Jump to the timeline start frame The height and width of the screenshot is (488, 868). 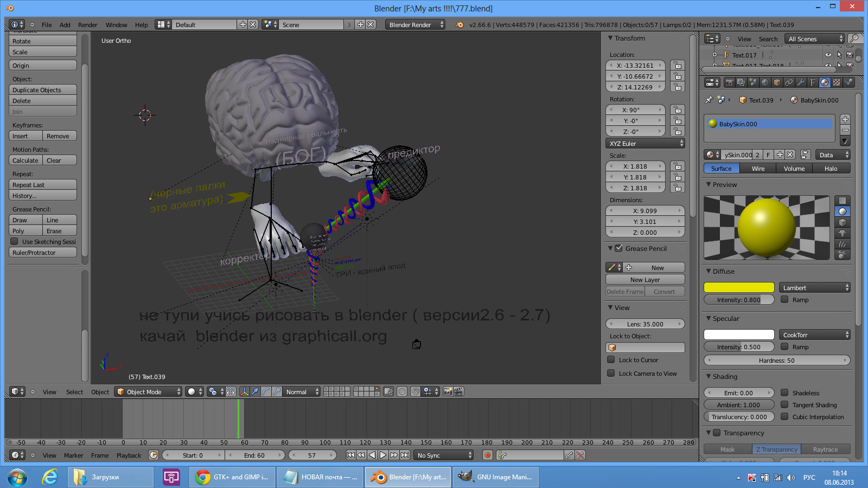(350, 455)
